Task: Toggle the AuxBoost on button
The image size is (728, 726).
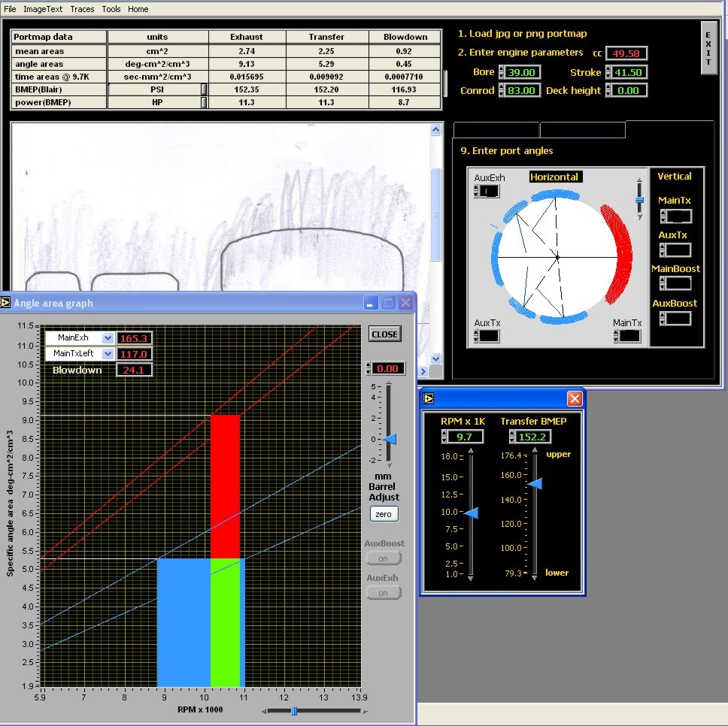Action: pos(383,558)
